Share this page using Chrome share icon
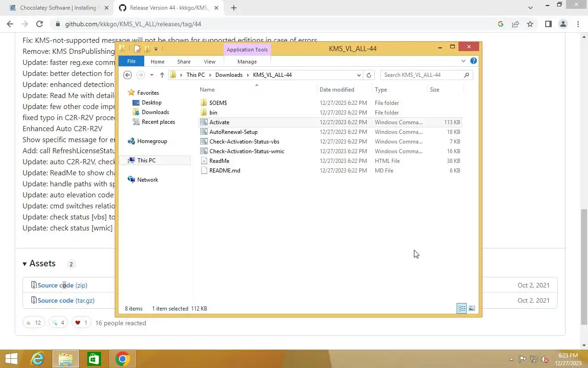Screen dimensions: 588x368 [515, 24]
